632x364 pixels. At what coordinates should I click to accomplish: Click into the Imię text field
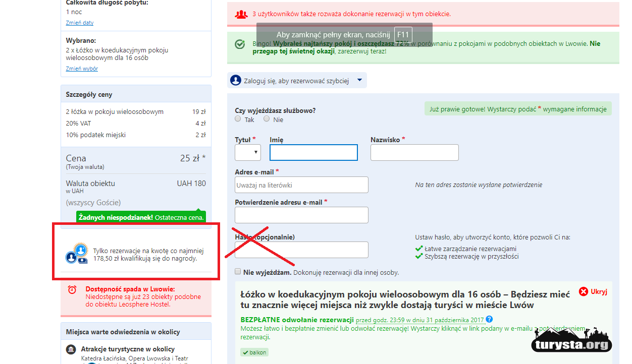tap(313, 152)
